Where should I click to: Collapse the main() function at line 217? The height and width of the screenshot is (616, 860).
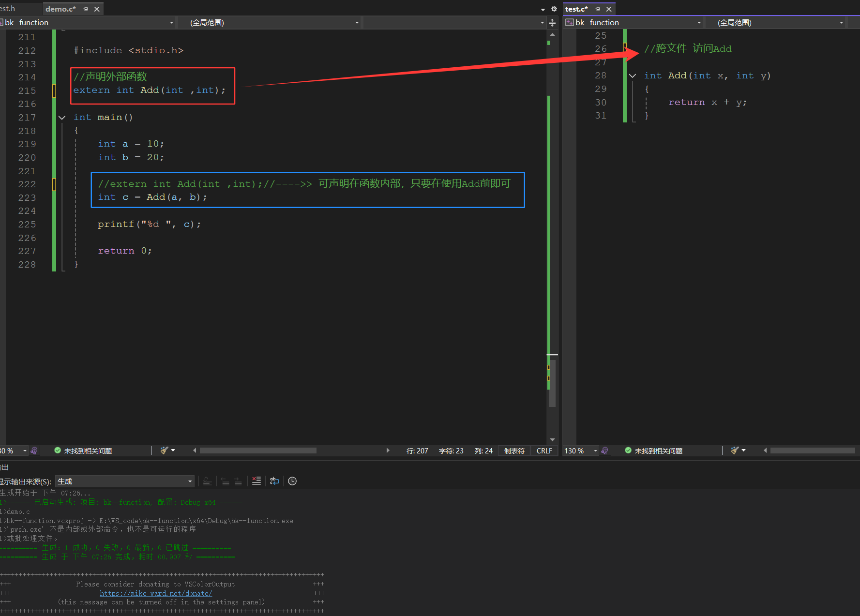pyautogui.click(x=62, y=118)
